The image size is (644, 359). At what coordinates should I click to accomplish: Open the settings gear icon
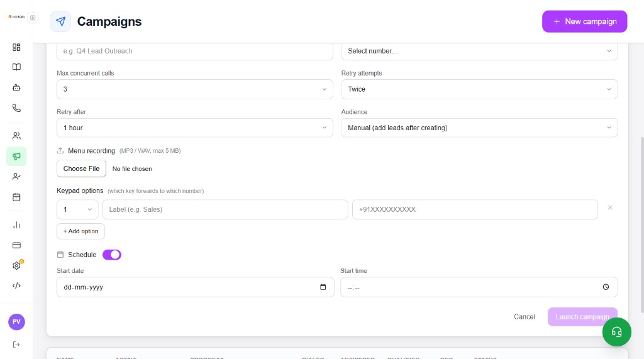click(16, 265)
